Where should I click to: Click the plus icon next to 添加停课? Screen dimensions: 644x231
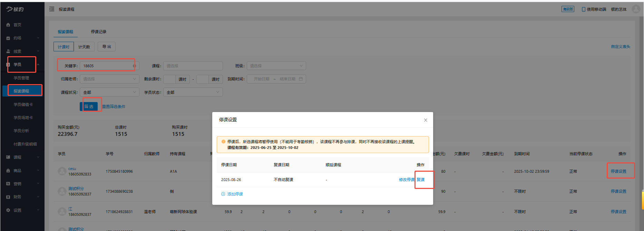coord(223,194)
